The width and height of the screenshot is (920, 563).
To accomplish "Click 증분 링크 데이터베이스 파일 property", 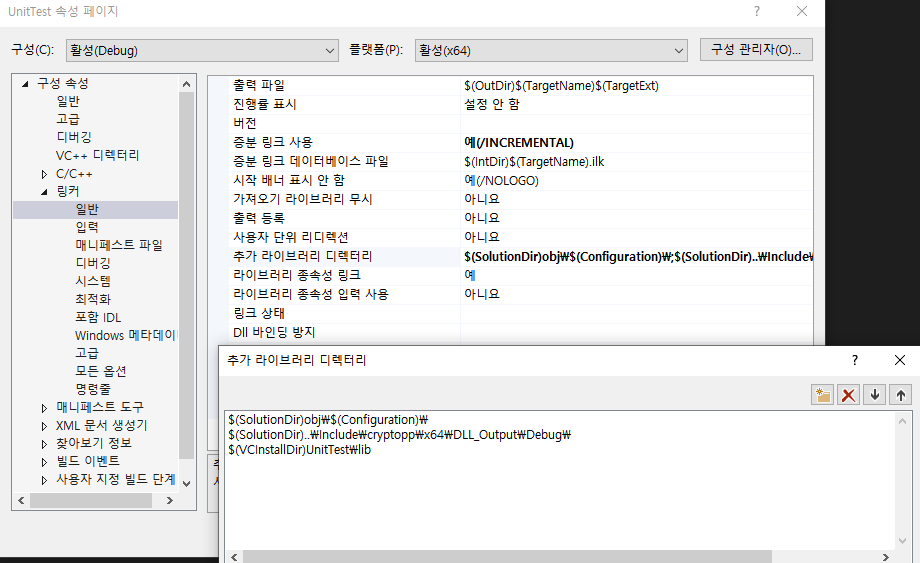I will [x=310, y=161].
